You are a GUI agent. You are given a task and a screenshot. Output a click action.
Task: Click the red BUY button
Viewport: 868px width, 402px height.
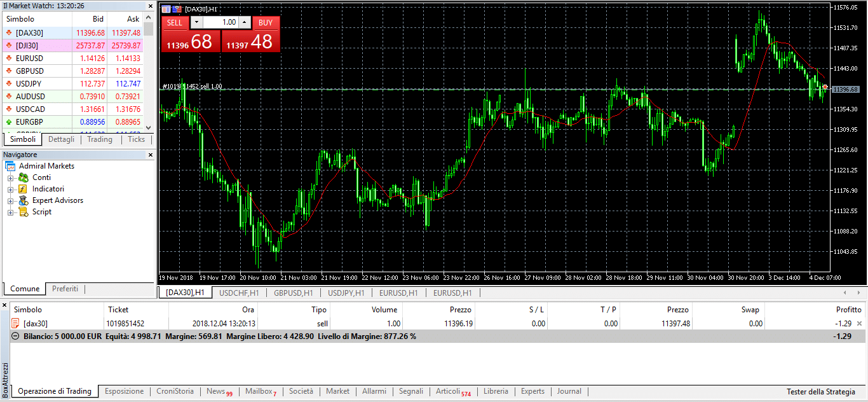click(x=266, y=22)
